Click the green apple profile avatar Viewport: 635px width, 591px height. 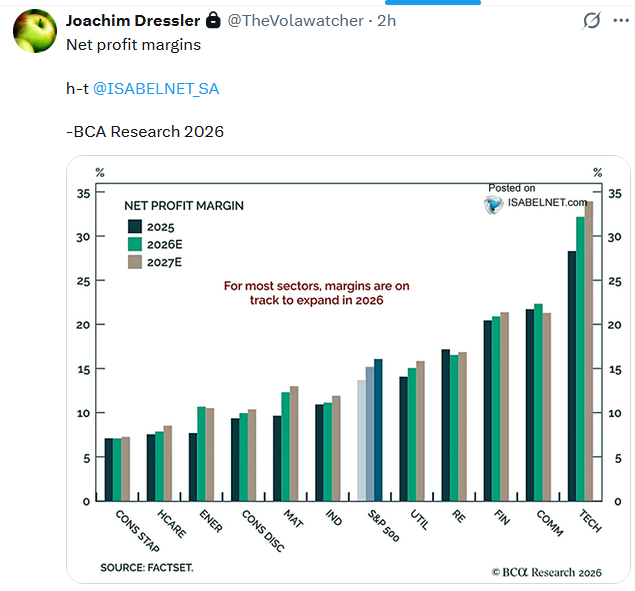coord(35,31)
